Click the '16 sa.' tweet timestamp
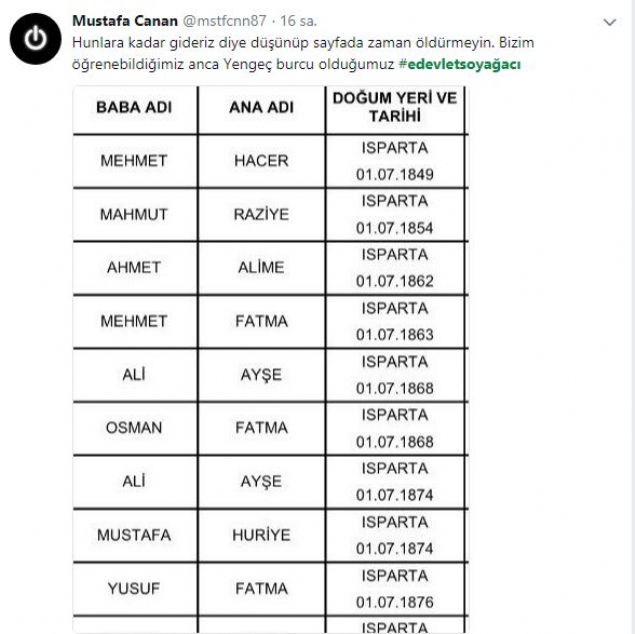This screenshot has width=635, height=634. 297,22
